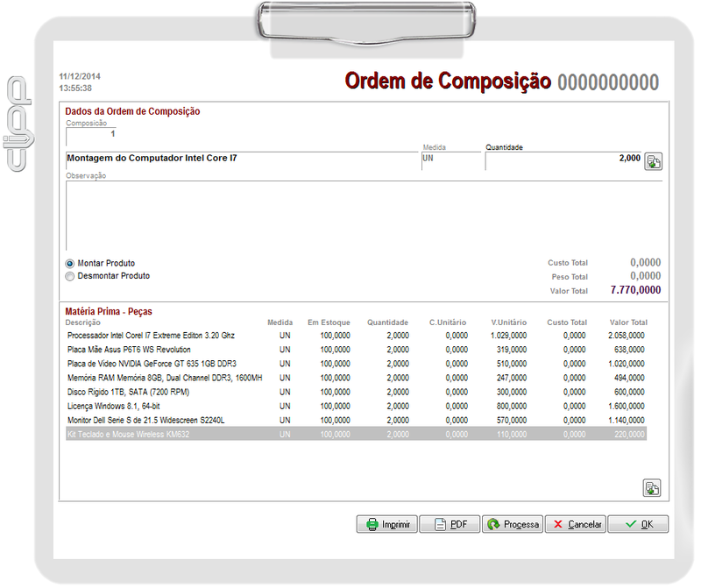
Task: Click the icon button below the parts table
Action: click(651, 488)
